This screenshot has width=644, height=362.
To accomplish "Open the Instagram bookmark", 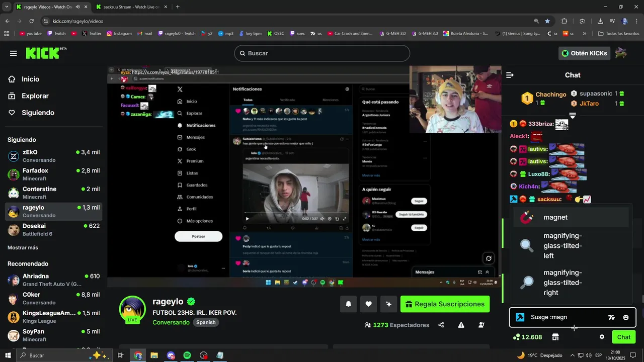I will click(119, 34).
